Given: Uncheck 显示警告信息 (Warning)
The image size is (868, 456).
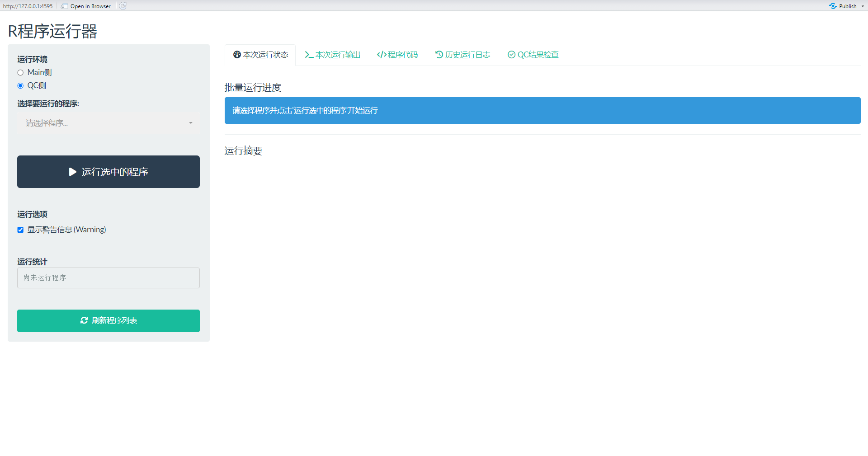Looking at the screenshot, I should 20,230.
